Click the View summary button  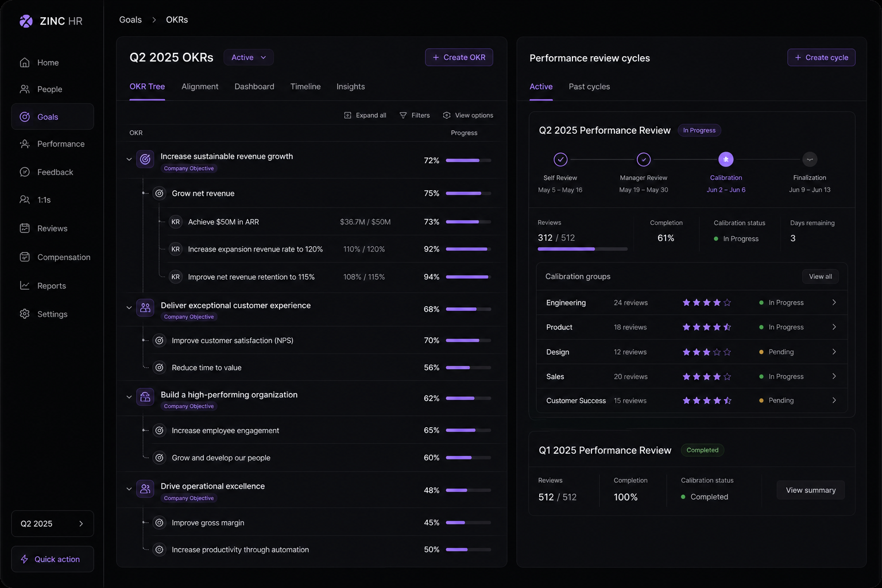click(x=811, y=490)
